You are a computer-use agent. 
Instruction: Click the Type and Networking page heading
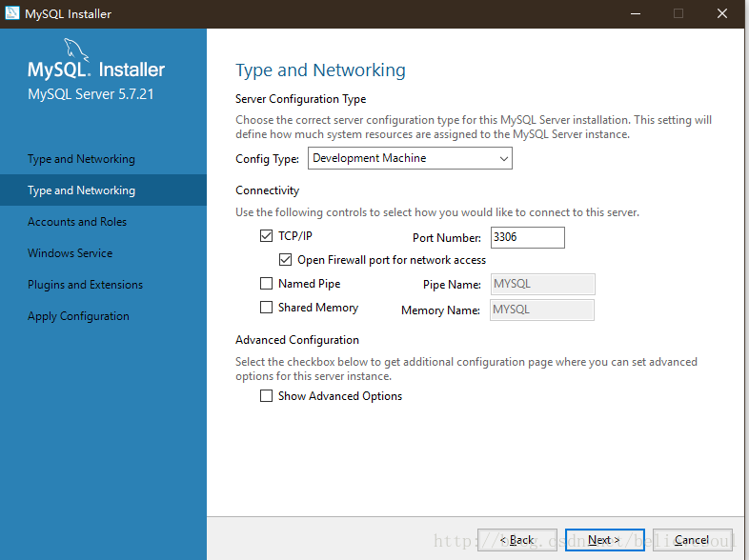320,70
